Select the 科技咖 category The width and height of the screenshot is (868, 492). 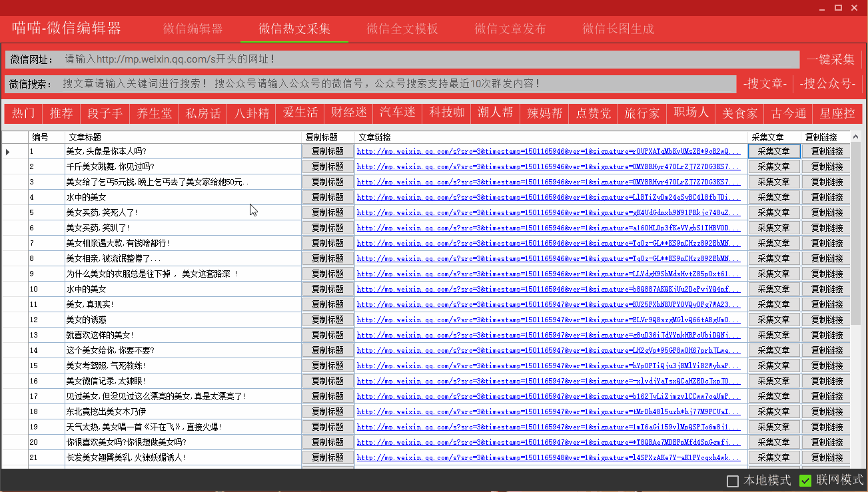click(446, 113)
